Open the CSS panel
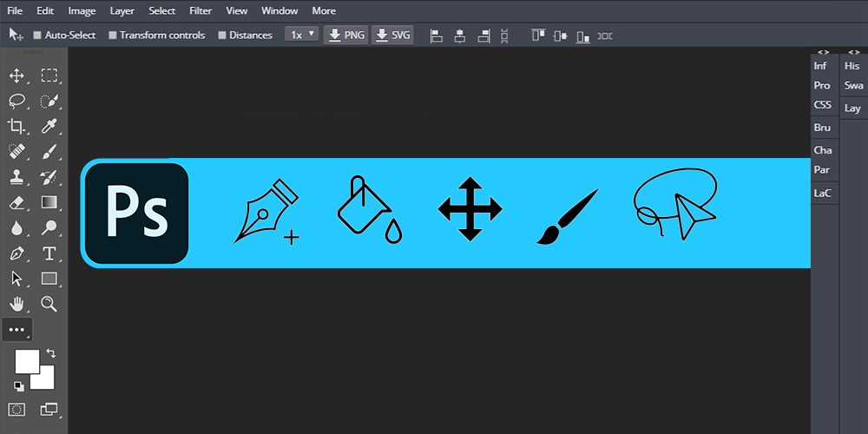This screenshot has width=868, height=434. (823, 105)
